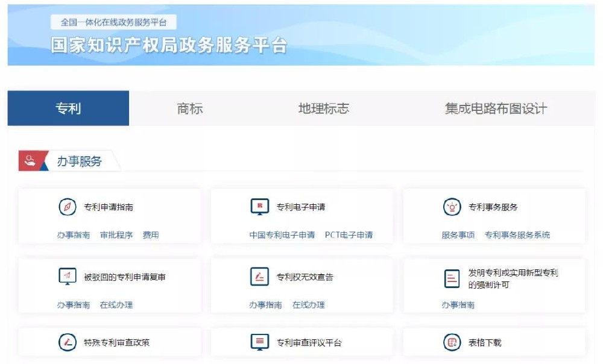Open 在线办理 under 专利权无效宣告

(x=308, y=305)
